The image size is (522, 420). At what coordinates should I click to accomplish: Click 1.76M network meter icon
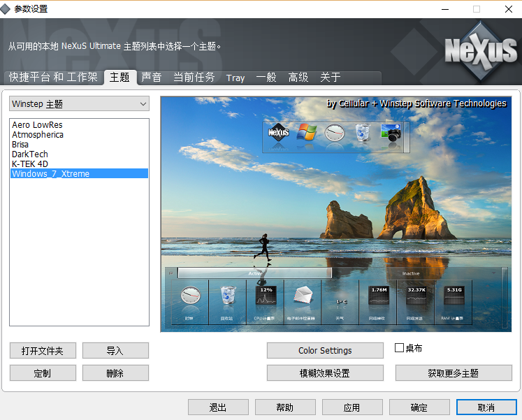pyautogui.click(x=379, y=296)
